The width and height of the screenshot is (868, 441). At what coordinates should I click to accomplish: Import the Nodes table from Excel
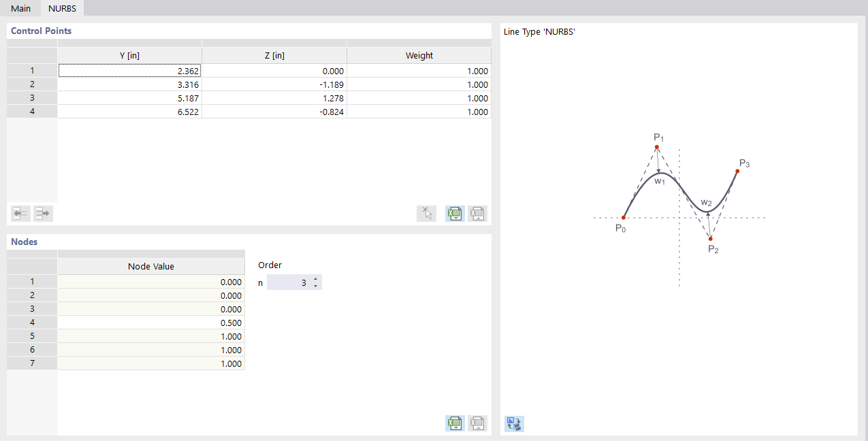point(477,423)
